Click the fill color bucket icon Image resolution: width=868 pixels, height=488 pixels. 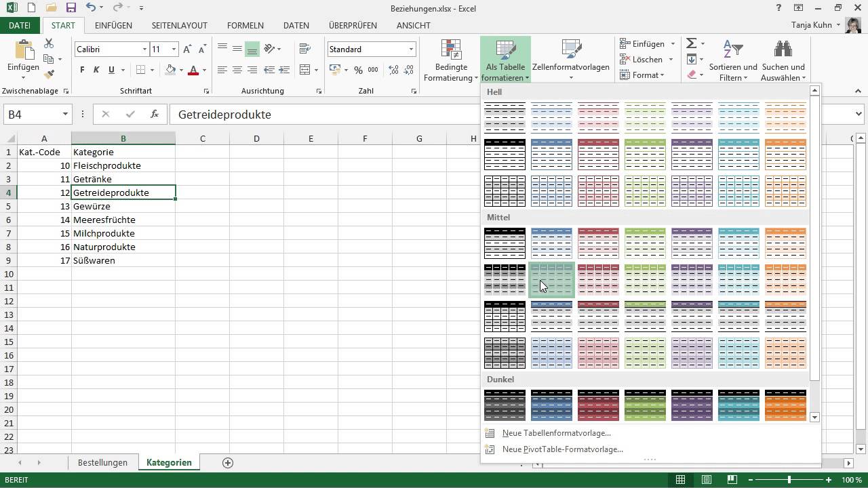(171, 70)
